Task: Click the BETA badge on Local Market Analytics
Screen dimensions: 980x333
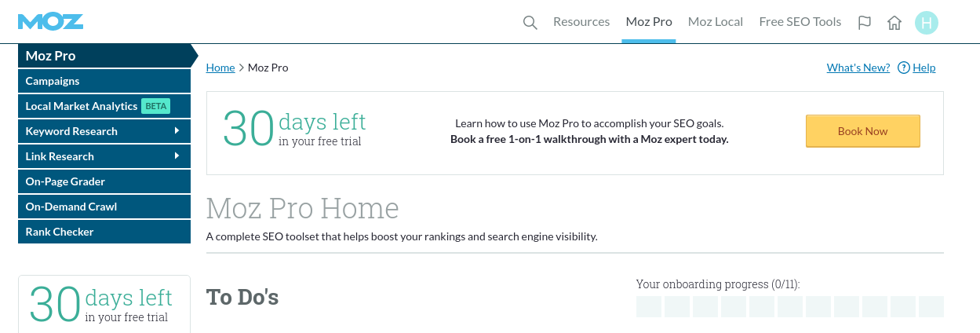Action: click(155, 106)
